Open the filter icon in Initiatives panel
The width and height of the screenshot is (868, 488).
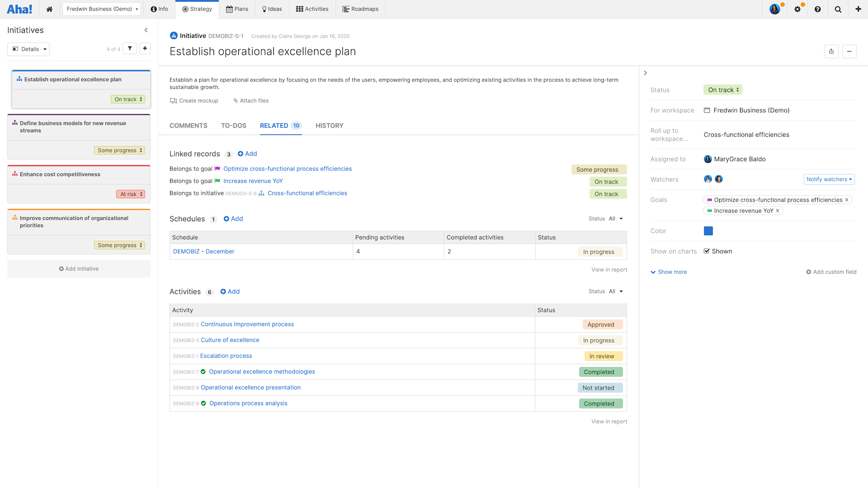coord(129,48)
